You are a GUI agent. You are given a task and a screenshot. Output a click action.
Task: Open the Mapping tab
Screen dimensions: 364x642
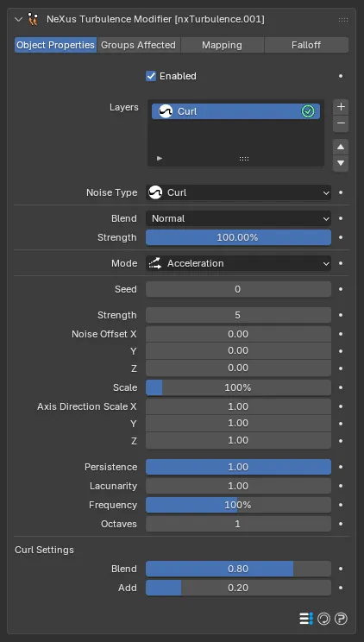(x=222, y=45)
